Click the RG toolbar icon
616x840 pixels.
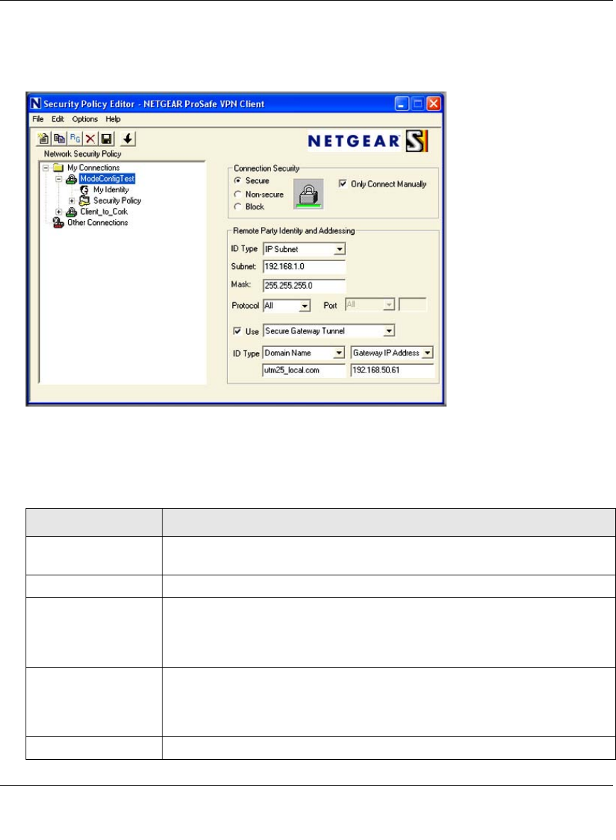[x=75, y=139]
